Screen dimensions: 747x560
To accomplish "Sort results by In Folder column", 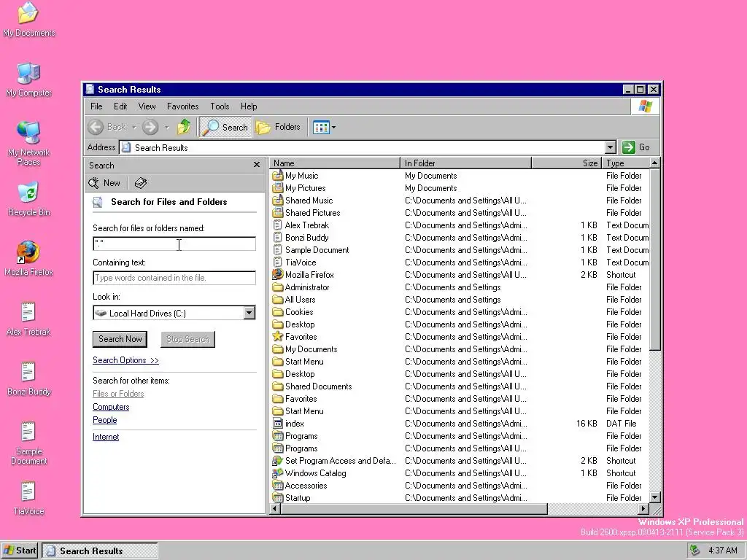I will click(x=466, y=163).
